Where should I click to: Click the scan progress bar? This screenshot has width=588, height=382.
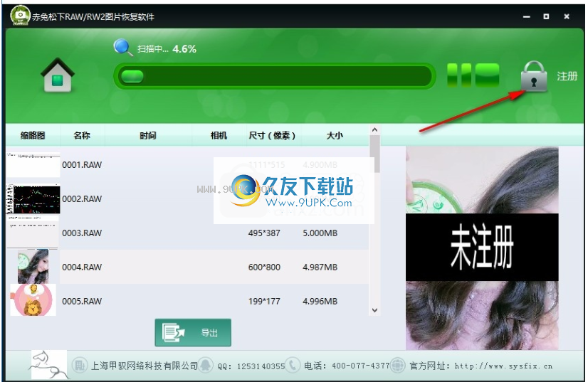[x=275, y=77]
